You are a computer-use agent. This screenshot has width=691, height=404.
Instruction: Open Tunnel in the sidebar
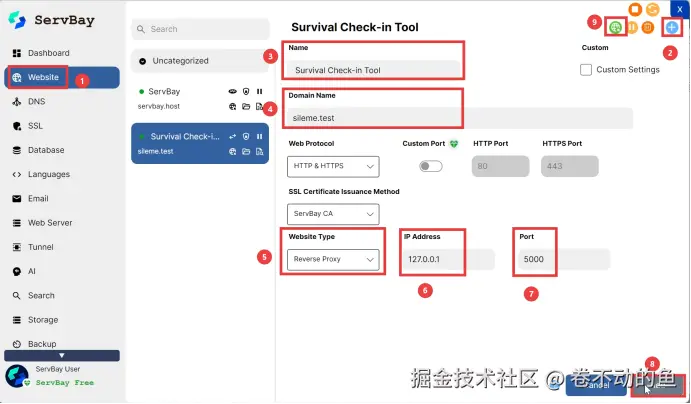[x=62, y=247]
